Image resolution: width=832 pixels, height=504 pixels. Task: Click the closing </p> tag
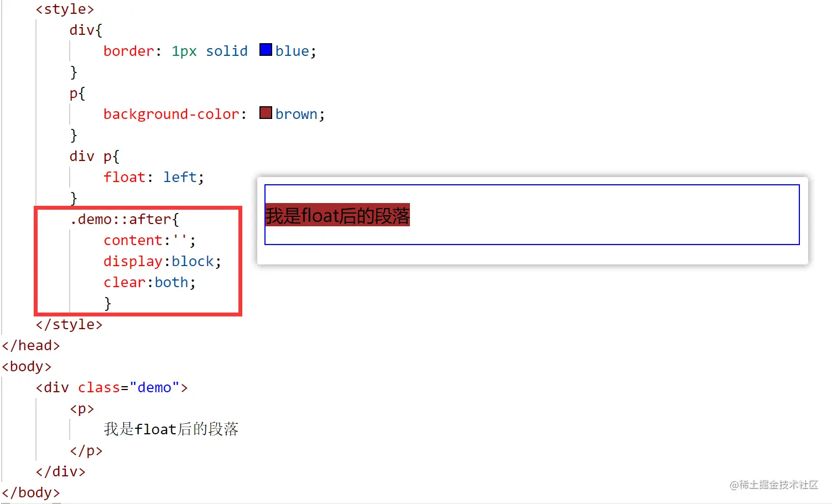(x=86, y=450)
